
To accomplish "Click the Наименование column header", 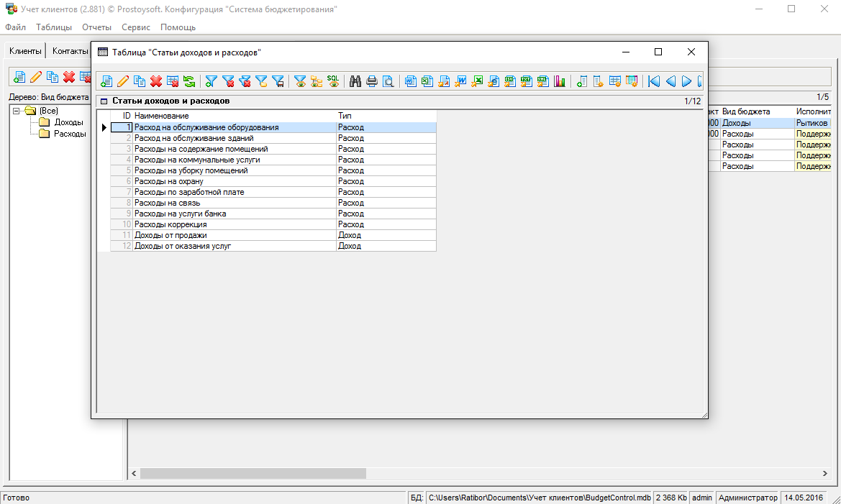I will [x=162, y=116].
